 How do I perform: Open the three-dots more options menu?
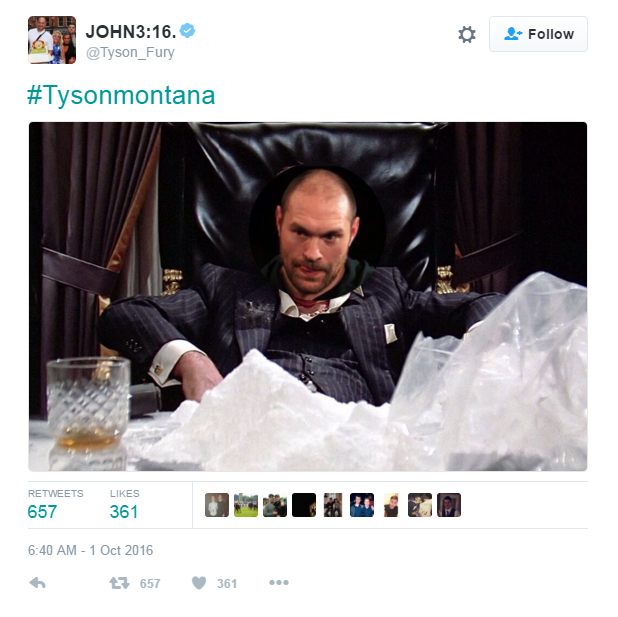279,582
